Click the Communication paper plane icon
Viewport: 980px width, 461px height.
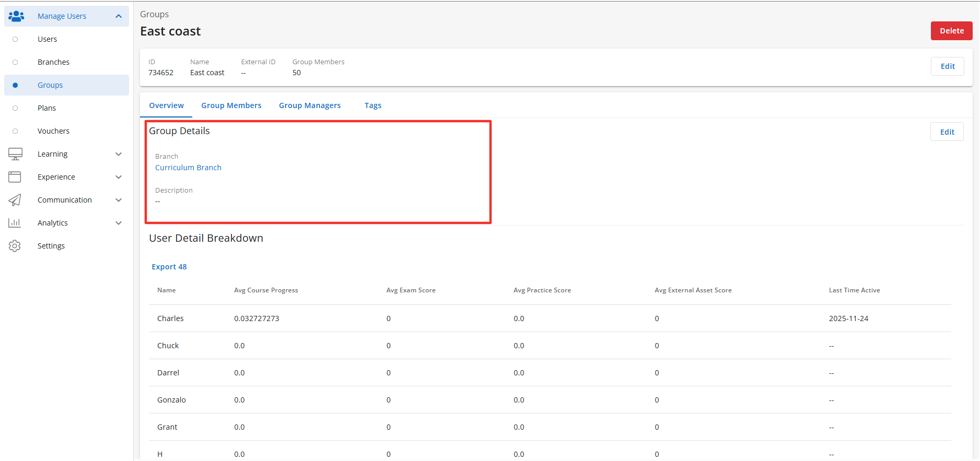point(15,200)
